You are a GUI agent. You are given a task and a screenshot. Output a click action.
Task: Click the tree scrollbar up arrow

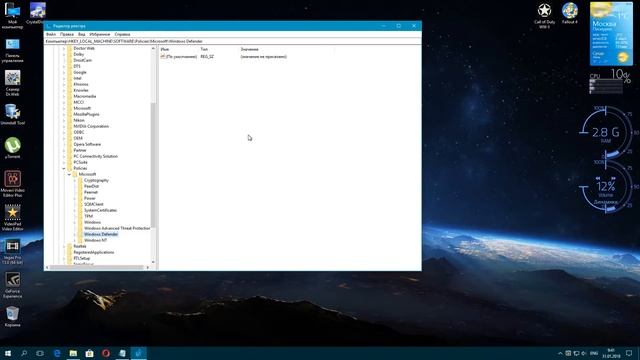(x=153, y=48)
